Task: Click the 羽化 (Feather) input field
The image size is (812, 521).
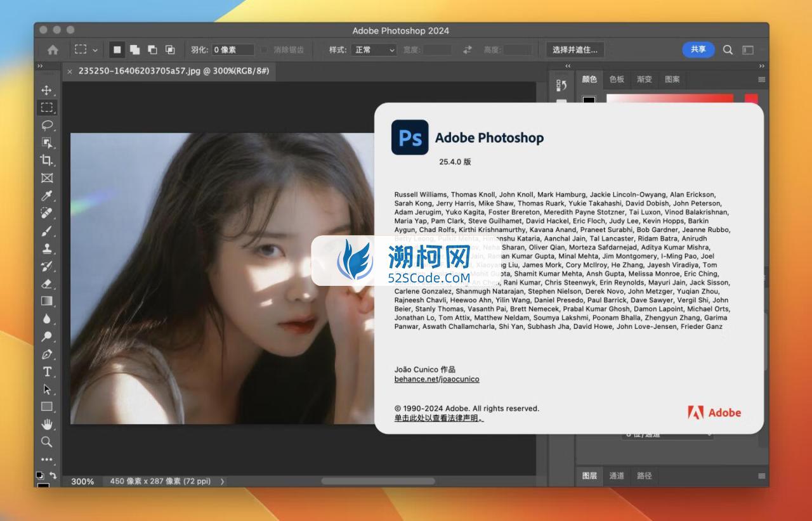Action: [x=233, y=49]
